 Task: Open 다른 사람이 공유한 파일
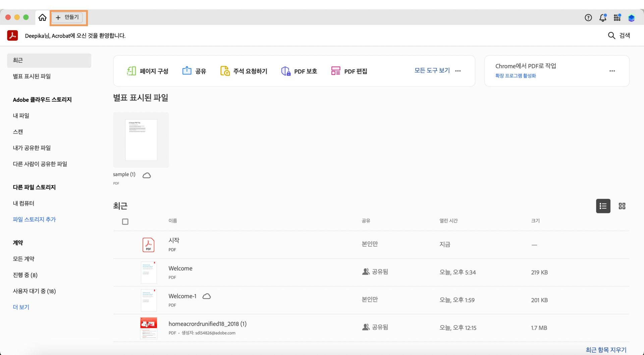(x=40, y=164)
